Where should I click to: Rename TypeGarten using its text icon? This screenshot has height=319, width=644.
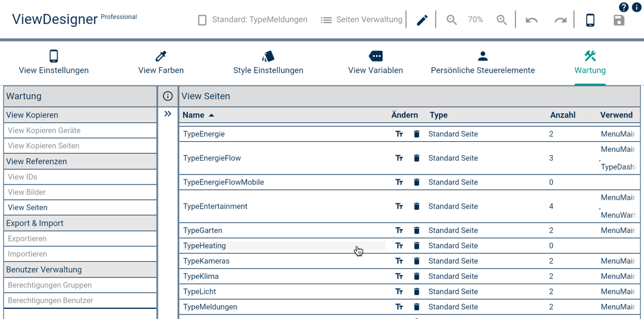[399, 230]
